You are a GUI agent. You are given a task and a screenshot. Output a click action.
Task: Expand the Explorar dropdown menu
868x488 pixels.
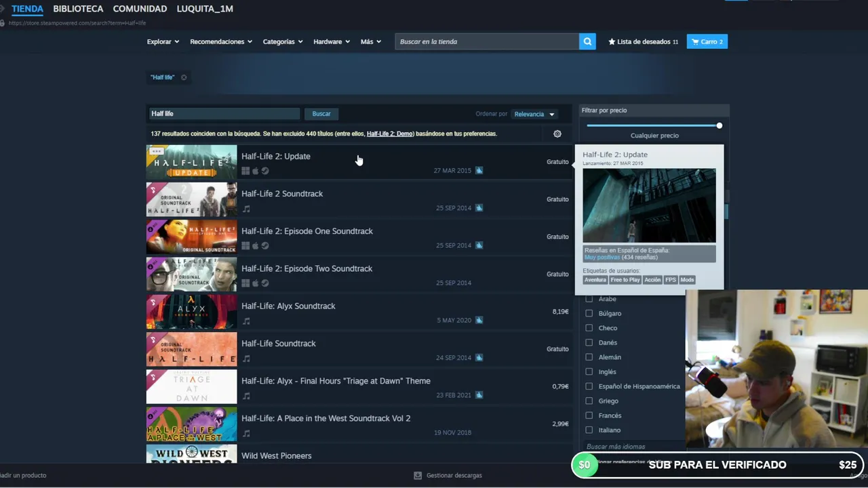click(163, 41)
